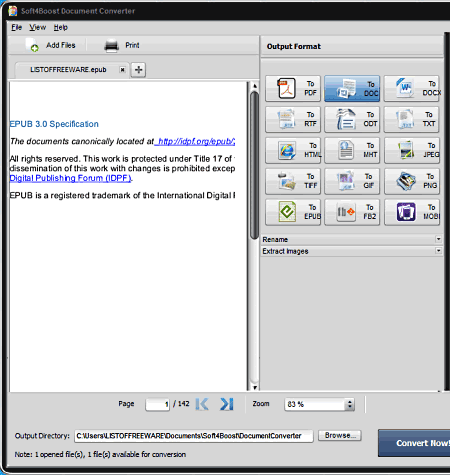
Task: Click the Output Directory path field
Action: (x=193, y=436)
